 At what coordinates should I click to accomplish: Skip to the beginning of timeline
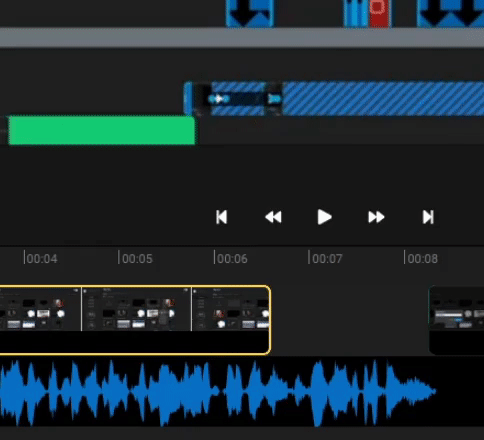(222, 217)
